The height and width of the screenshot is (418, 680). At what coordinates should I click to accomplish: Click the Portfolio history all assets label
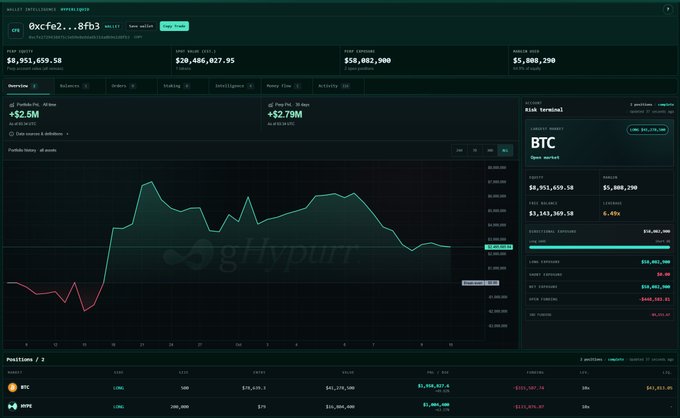(x=32, y=150)
